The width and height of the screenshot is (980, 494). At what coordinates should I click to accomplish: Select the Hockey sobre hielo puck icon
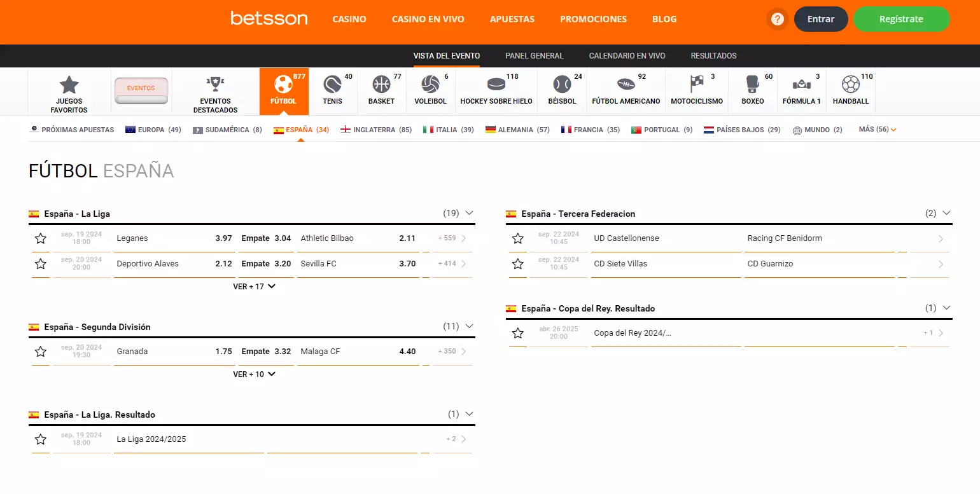tap(496, 84)
